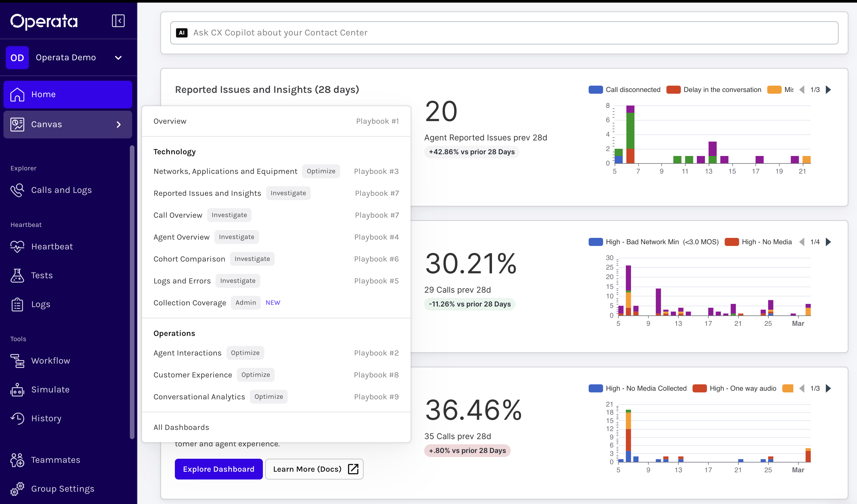Toggle Call disconnected legend swatch
Screen dimensions: 857x504
pyautogui.click(x=596, y=90)
